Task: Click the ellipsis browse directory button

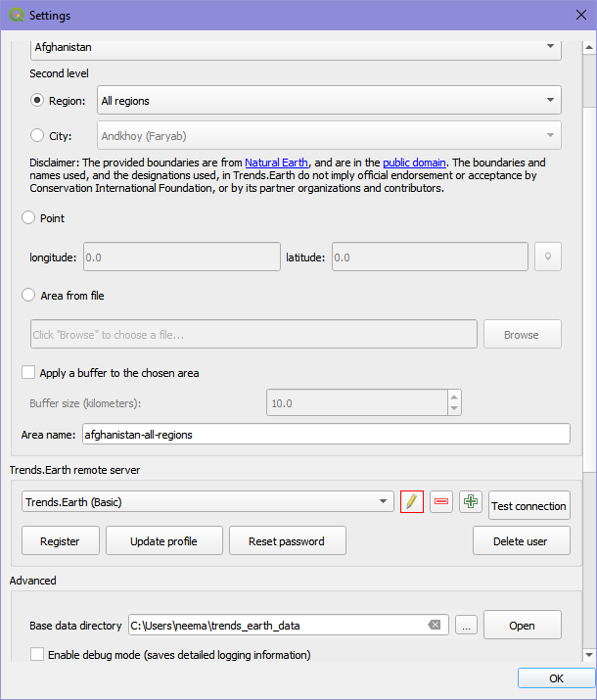Action: 466,625
